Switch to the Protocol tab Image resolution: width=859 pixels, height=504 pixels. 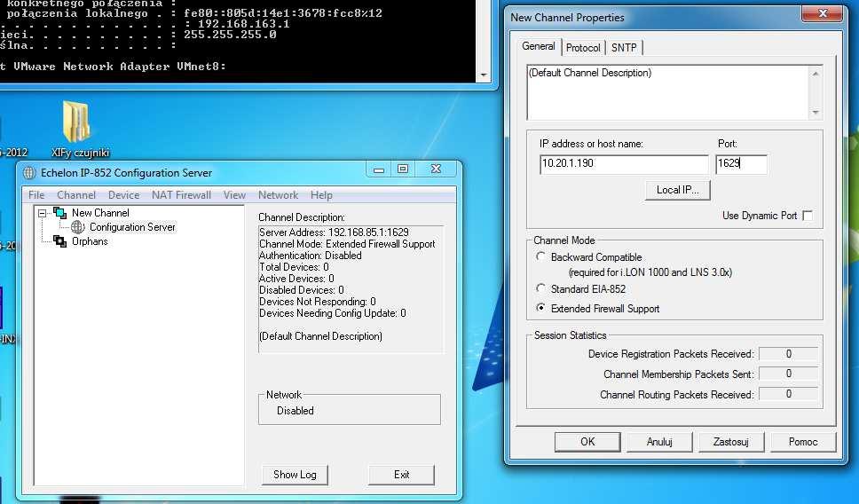583,48
